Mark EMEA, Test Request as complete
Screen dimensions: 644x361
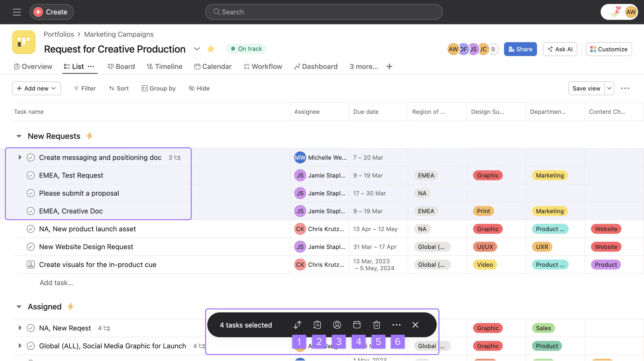point(31,175)
